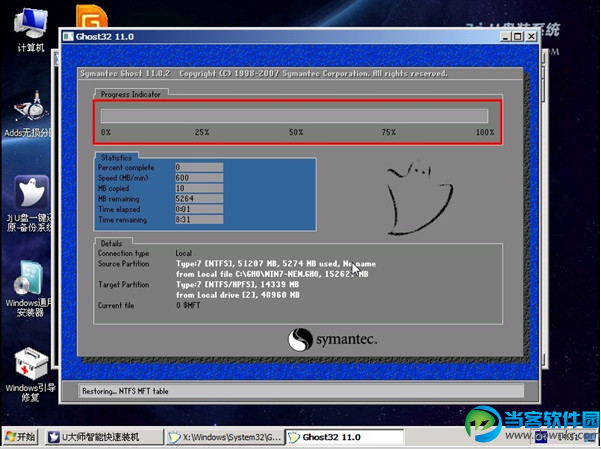Image resolution: width=601 pixels, height=449 pixels.
Task: Click the Restoring NTFS MFT table status bar
Action: tap(300, 390)
